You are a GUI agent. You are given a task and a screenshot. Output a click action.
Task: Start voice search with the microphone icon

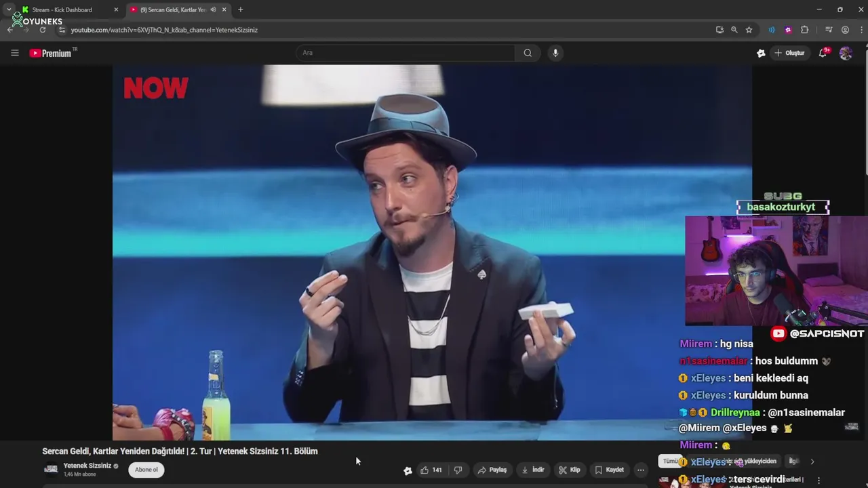555,53
